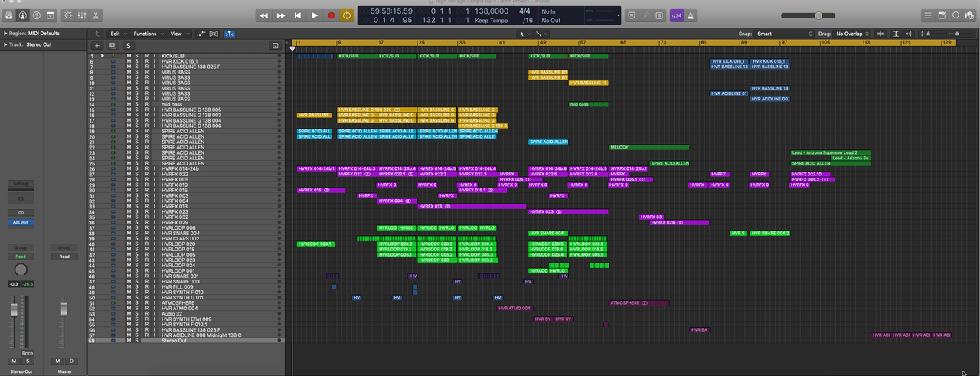Open Quick Help question mark icon
The image size is (980, 376).
36,15
